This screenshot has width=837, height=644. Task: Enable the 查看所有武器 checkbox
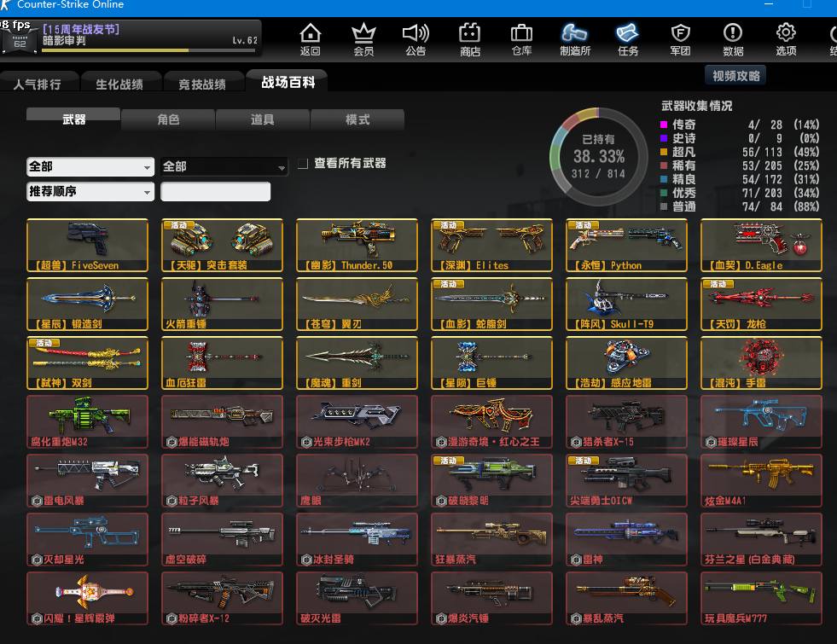click(303, 163)
